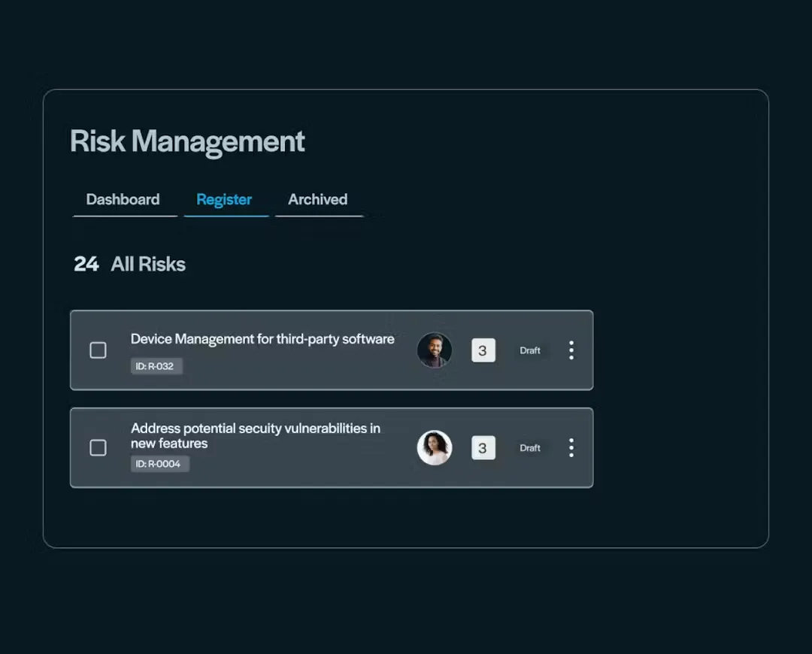812x654 pixels.
Task: Open the three-dot menu for risk R-032
Action: tap(571, 350)
